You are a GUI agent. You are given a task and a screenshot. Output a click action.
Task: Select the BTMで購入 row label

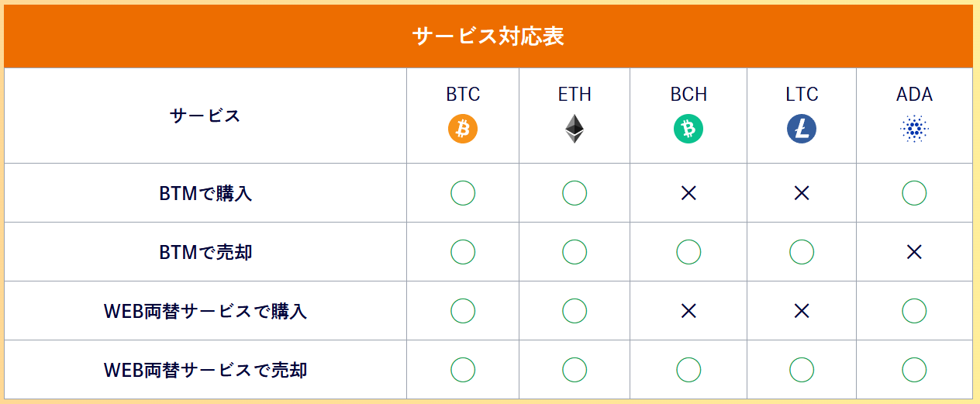(205, 193)
